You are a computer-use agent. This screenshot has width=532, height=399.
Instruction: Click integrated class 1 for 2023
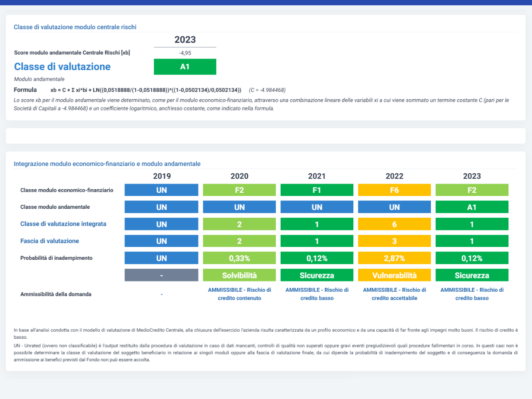(472, 224)
